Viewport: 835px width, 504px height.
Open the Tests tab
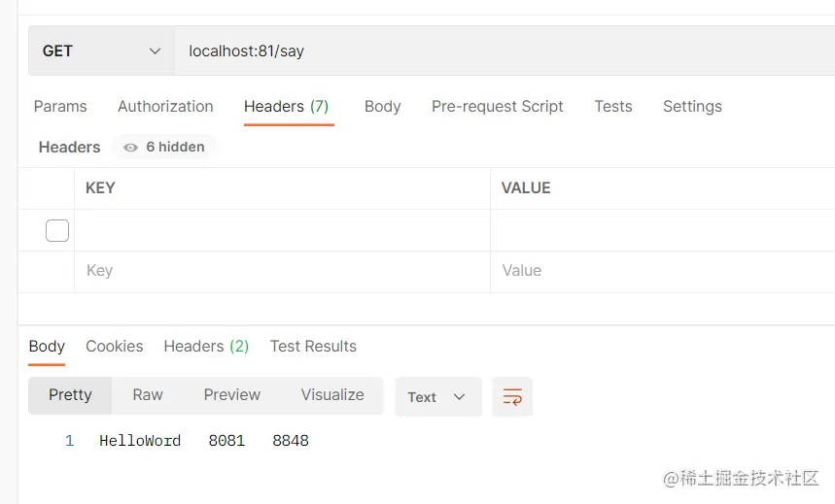(613, 107)
